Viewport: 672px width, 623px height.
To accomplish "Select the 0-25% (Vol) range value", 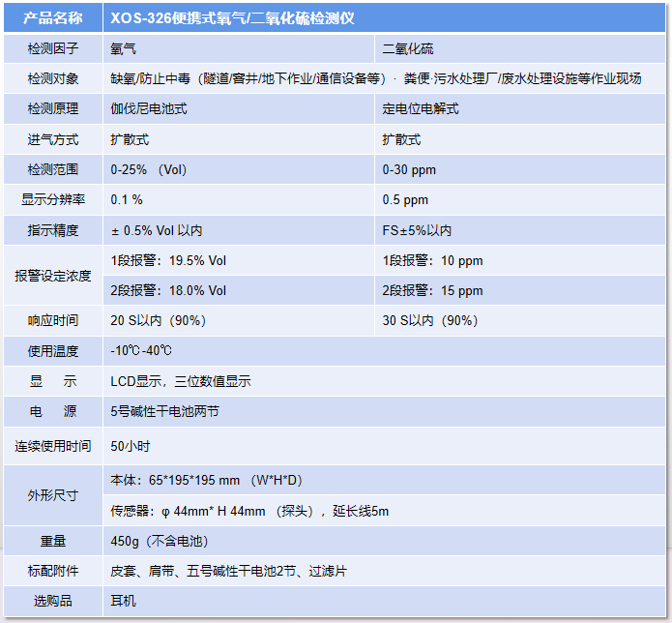I will tap(149, 170).
